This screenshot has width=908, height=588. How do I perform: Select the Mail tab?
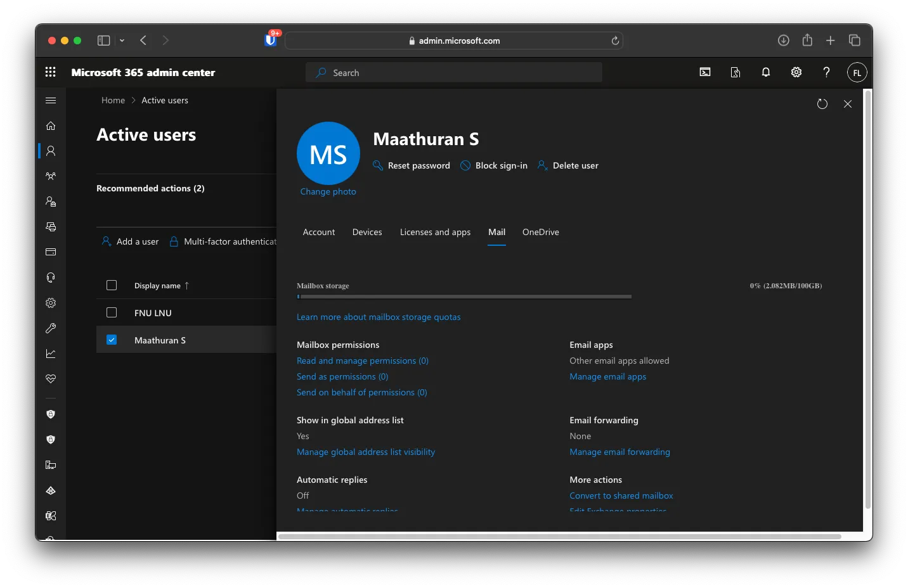click(496, 232)
